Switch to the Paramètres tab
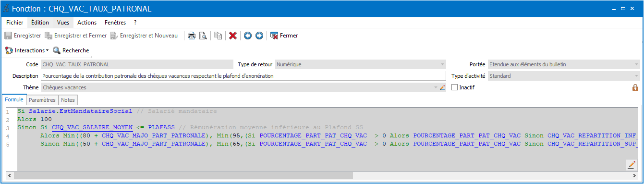 coord(42,100)
